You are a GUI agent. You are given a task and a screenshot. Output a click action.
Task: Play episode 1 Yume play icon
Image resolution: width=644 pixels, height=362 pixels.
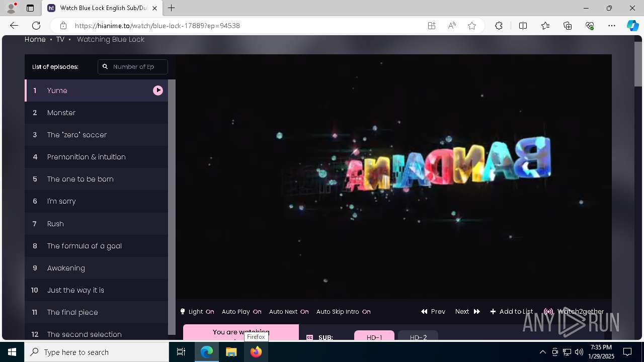tap(158, 90)
